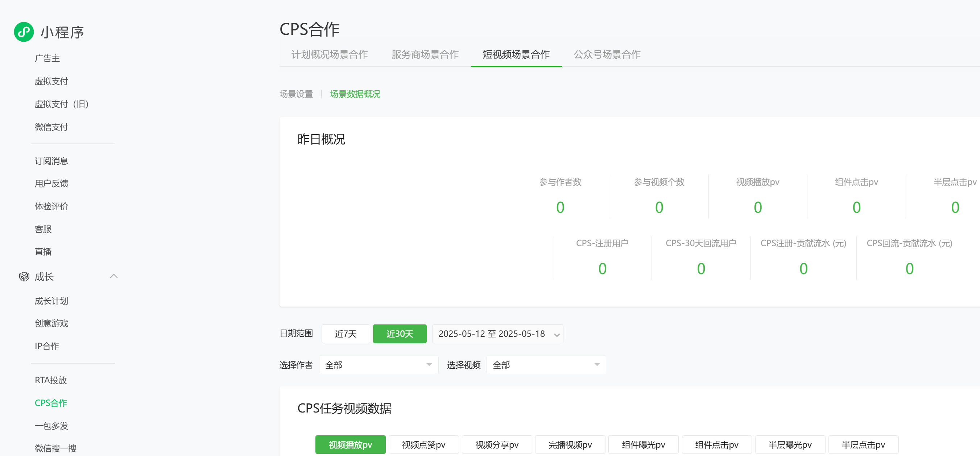Expand the 选择作者 dropdown
The height and width of the screenshot is (456, 980).
click(379, 365)
